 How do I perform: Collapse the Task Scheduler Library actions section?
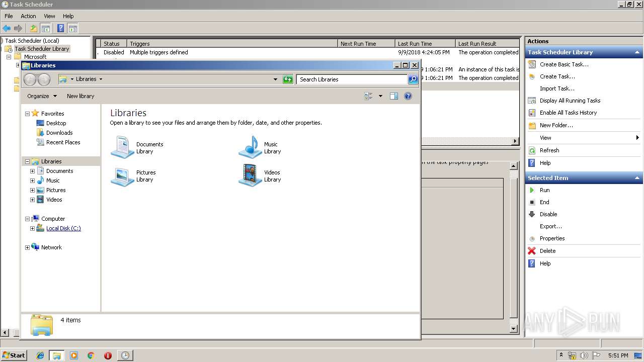[637, 52]
